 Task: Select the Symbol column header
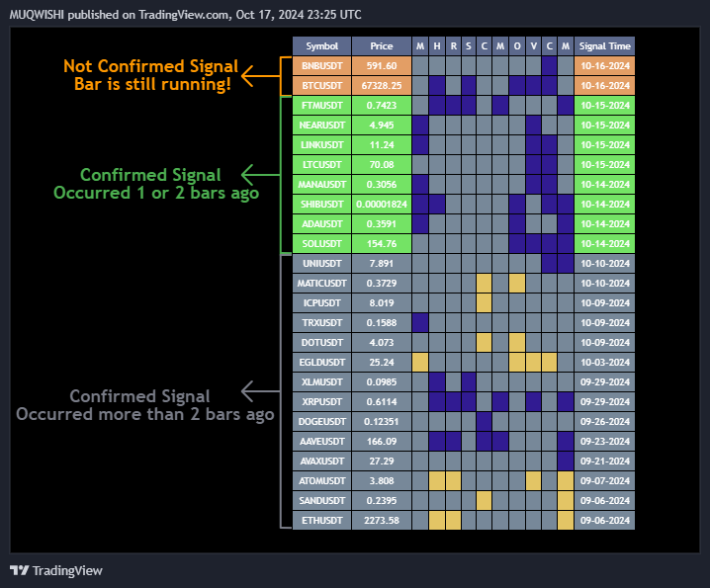tap(322, 45)
